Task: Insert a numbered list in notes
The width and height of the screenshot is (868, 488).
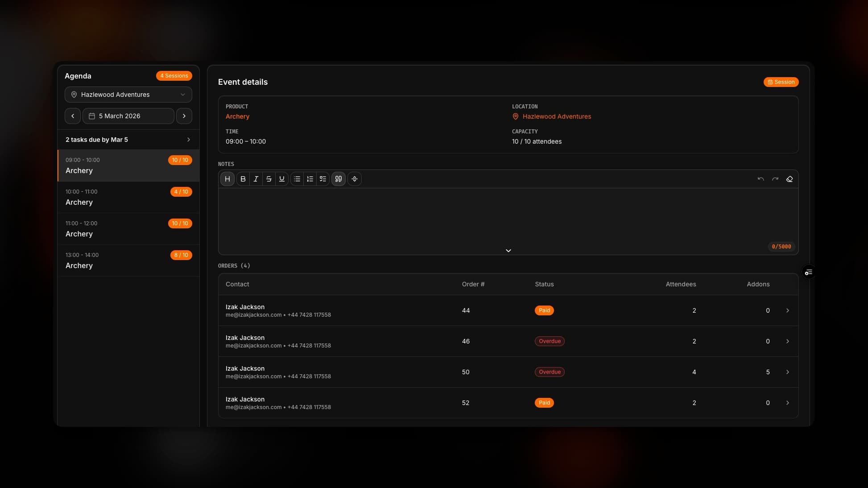Action: coord(310,179)
